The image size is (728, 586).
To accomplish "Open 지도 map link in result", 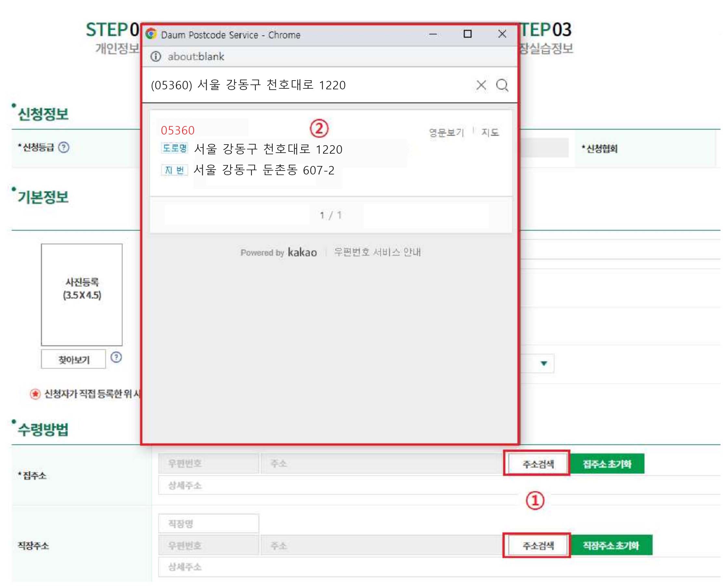I will (x=490, y=132).
